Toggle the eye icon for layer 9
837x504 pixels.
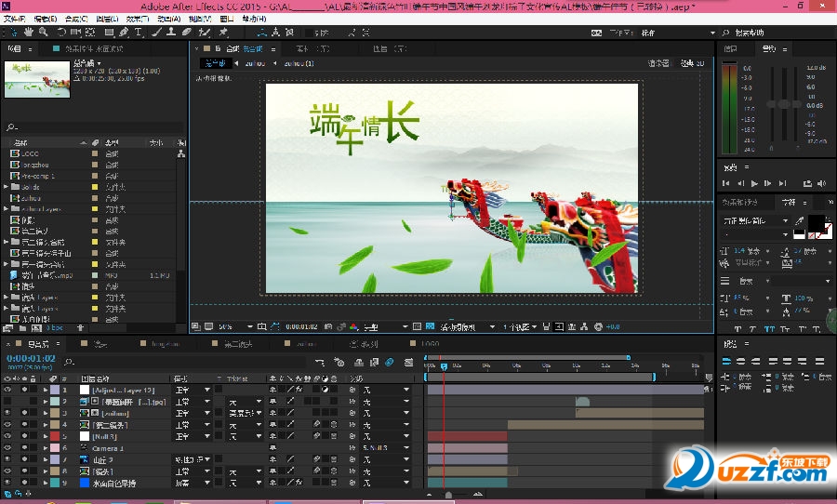pos(8,483)
